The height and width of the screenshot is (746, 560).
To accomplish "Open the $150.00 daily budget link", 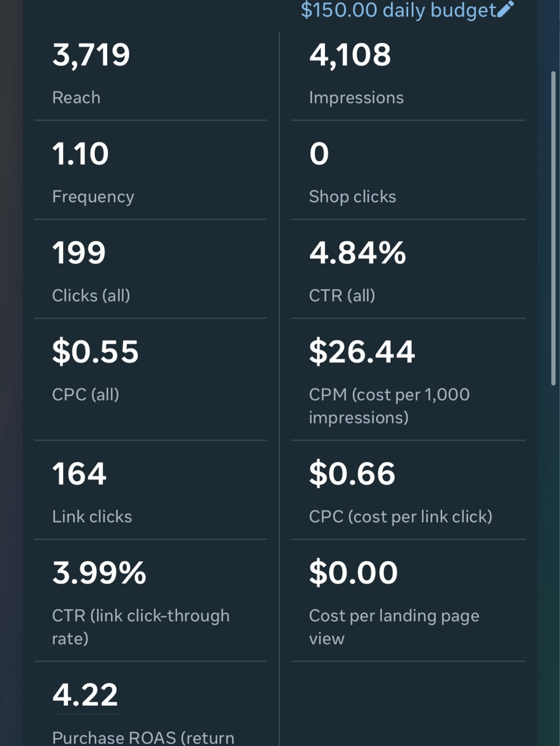I will click(x=398, y=10).
